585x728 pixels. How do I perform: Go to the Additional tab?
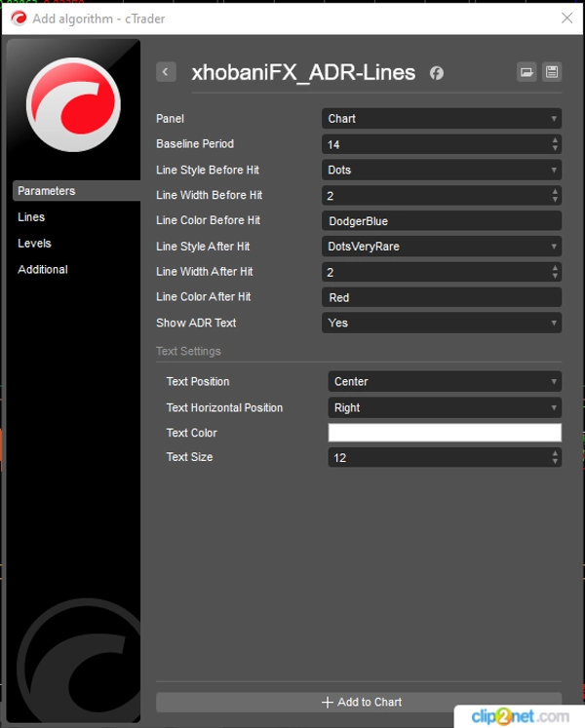[43, 270]
